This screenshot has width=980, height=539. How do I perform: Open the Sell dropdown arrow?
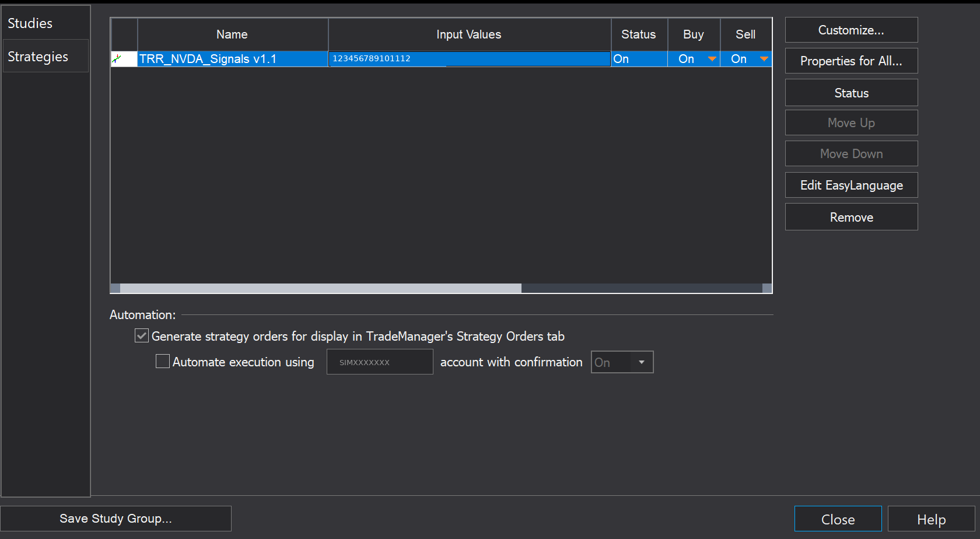(764, 59)
